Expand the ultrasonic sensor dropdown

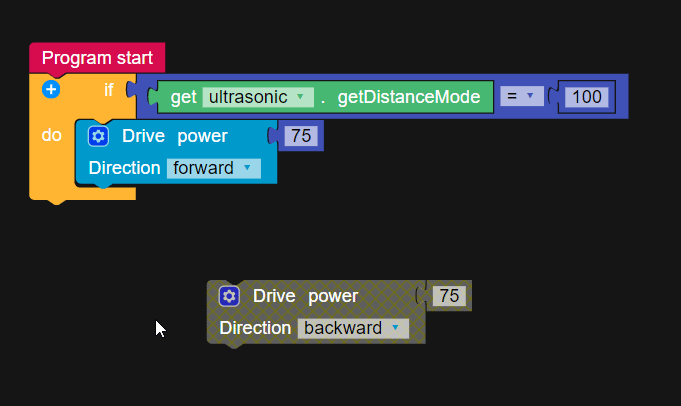point(257,97)
